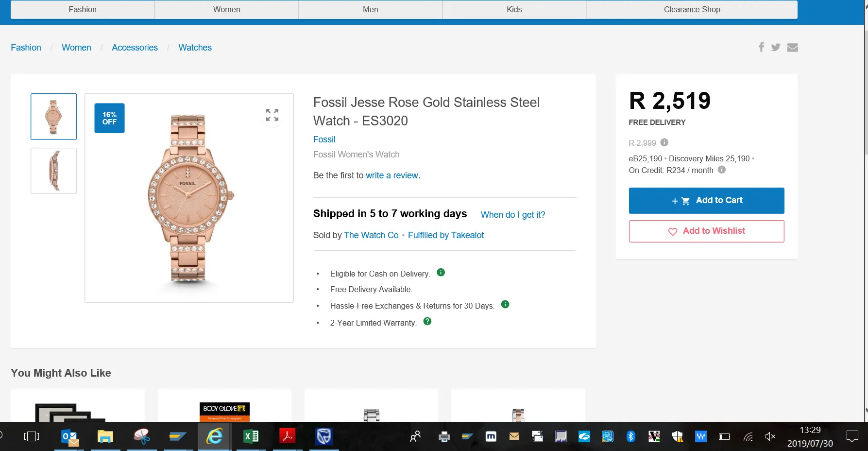Add the watch to Wishlist

pos(706,231)
